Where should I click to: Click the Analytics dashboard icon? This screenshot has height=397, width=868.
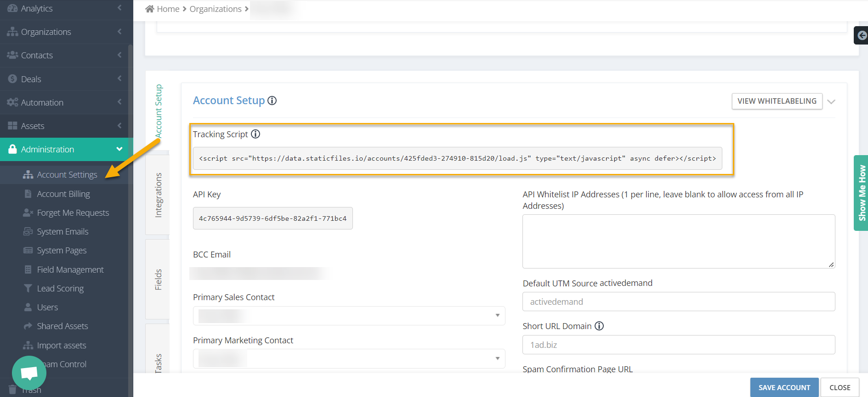tap(12, 8)
